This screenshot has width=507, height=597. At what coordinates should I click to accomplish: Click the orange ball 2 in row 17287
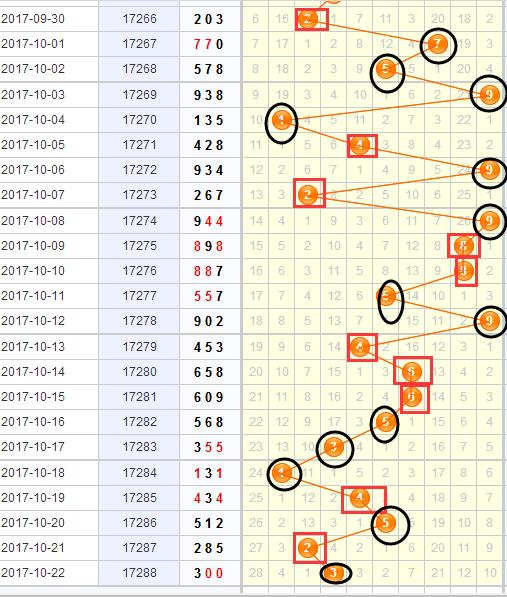click(x=308, y=548)
